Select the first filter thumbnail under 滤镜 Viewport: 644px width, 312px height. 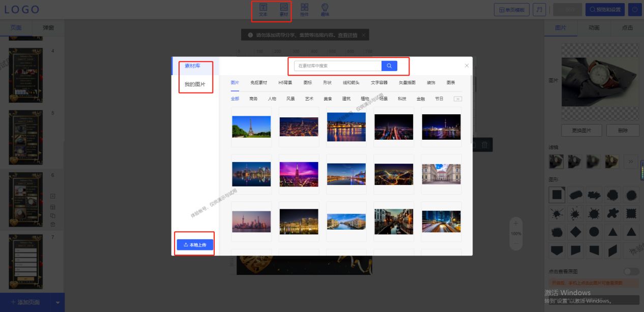[x=556, y=161]
